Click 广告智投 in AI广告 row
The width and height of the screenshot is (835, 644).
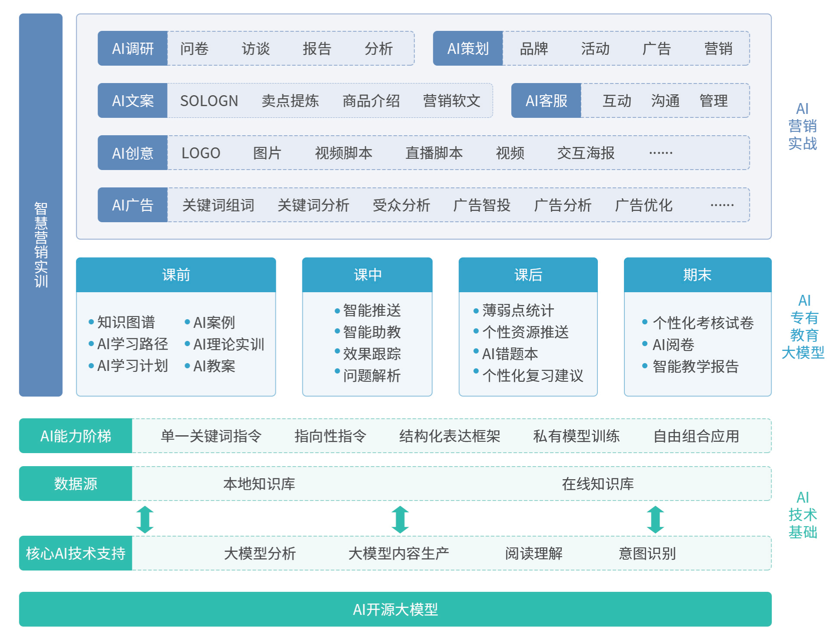click(482, 205)
